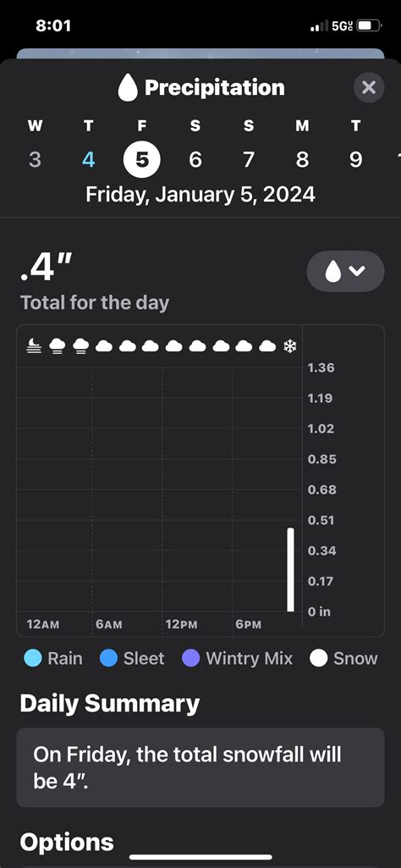Select Saturday 6 in the date strip

point(195,160)
